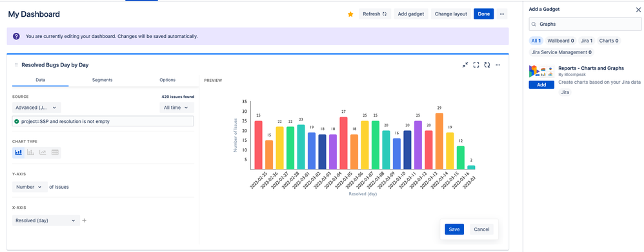Open the Advanced source dropdown
Viewport: 644px width, 252px height.
[37, 108]
